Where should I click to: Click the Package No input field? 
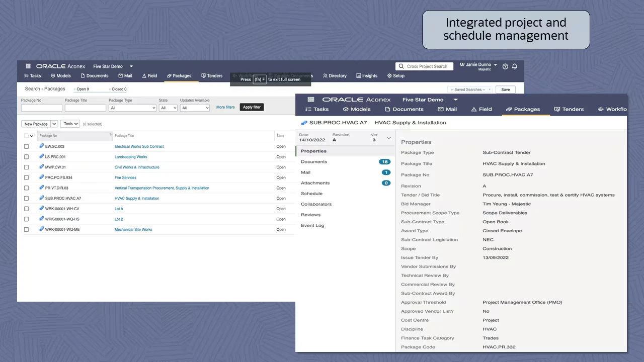pos(41,108)
